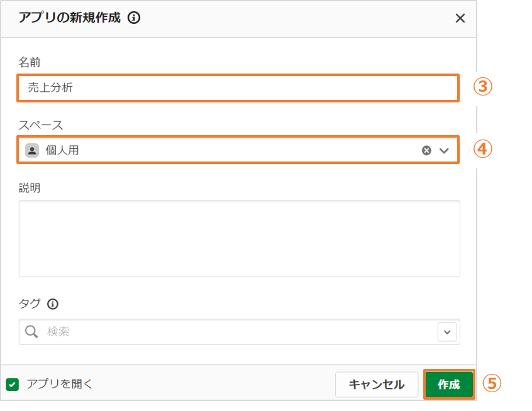Show the info tooltip icon next to タグ
The width and height of the screenshot is (532, 411).
(53, 304)
